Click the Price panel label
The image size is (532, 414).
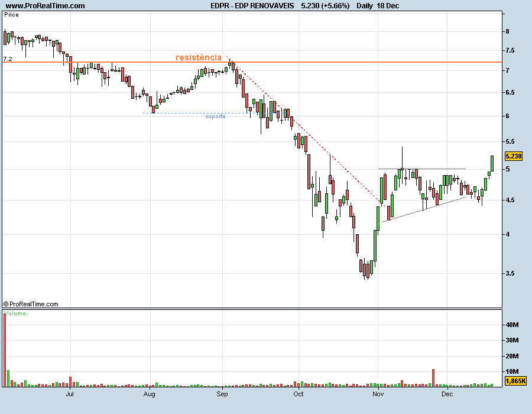click(12, 15)
